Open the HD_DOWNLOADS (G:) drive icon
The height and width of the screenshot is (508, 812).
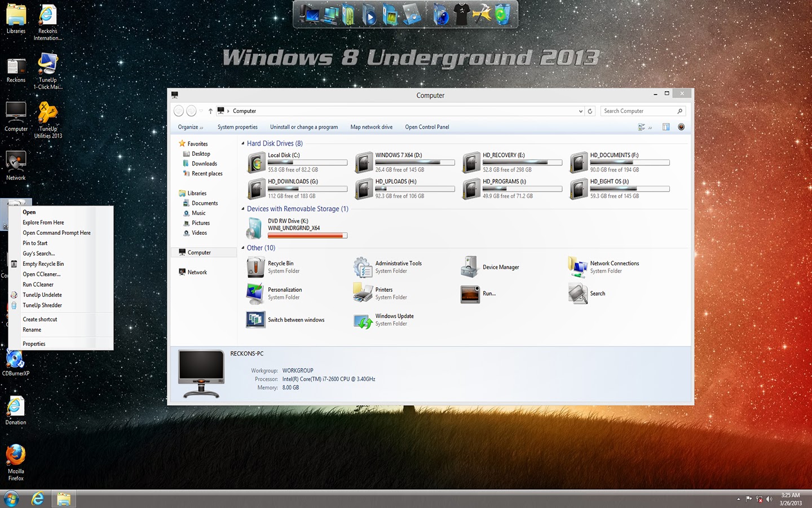(x=256, y=189)
